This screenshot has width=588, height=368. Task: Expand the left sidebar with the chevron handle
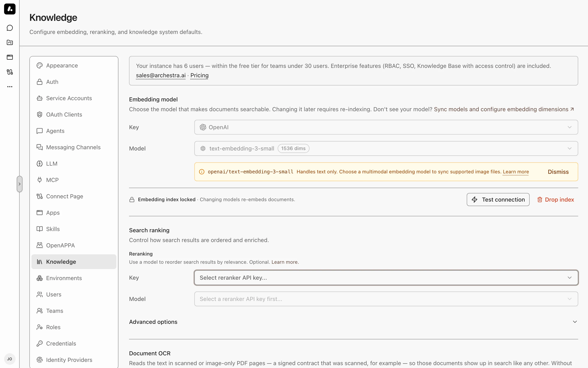point(20,184)
